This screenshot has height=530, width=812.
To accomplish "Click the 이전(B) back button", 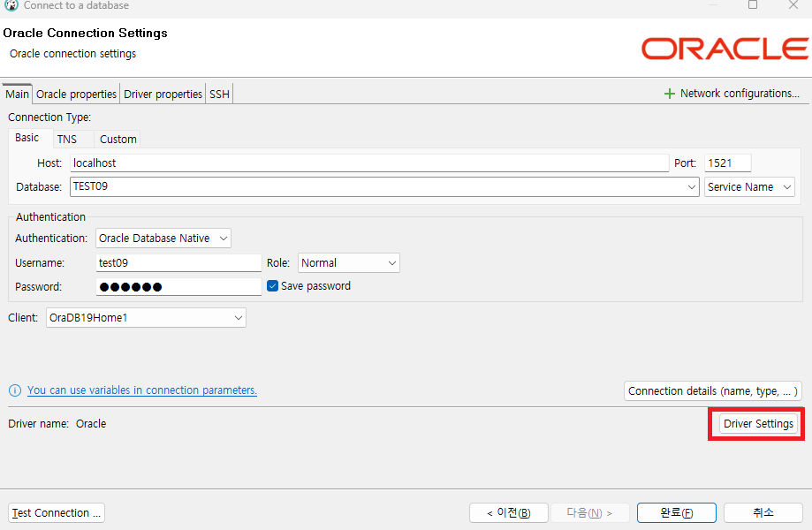I will (x=509, y=513).
